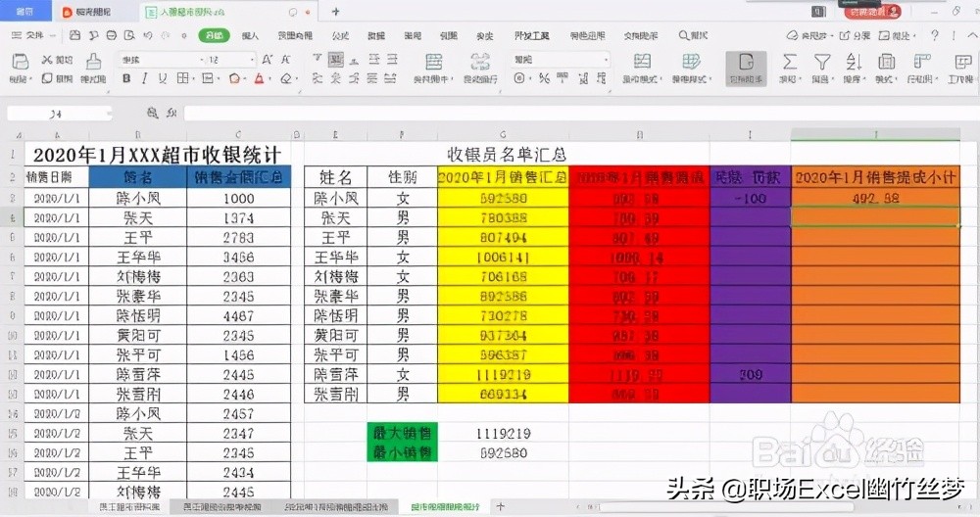This screenshot has width=980, height=517.
Task: Click the fill color bucket swatch
Action: coord(234,78)
